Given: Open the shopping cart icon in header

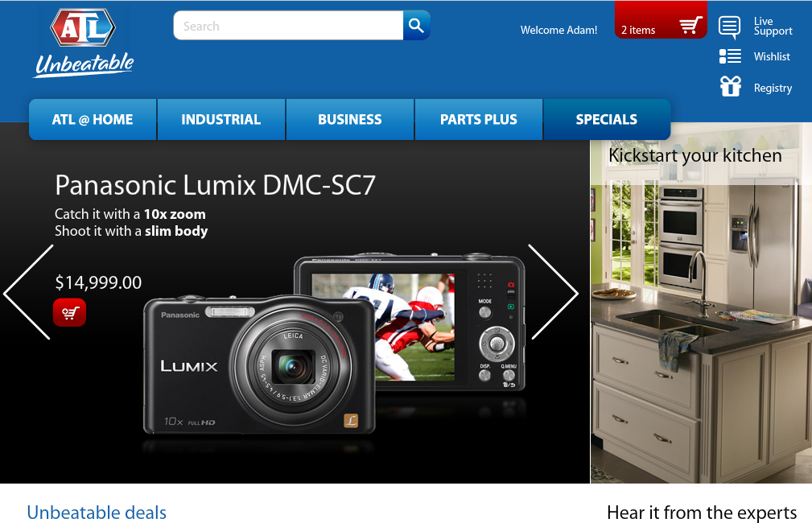Looking at the screenshot, I should pyautogui.click(x=690, y=26).
